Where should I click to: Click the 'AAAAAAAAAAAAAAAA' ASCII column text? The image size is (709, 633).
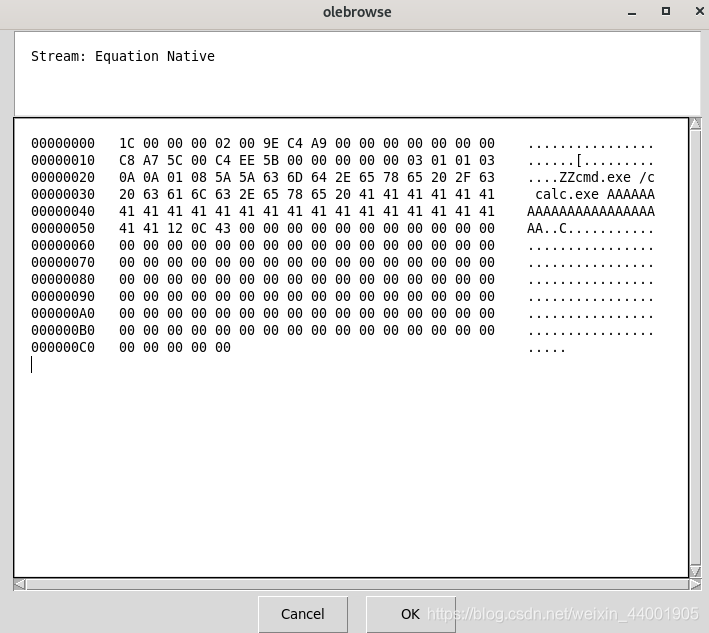pos(591,211)
